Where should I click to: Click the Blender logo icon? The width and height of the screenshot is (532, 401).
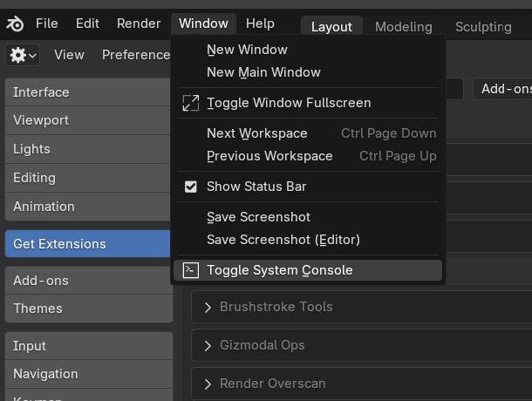coord(15,24)
